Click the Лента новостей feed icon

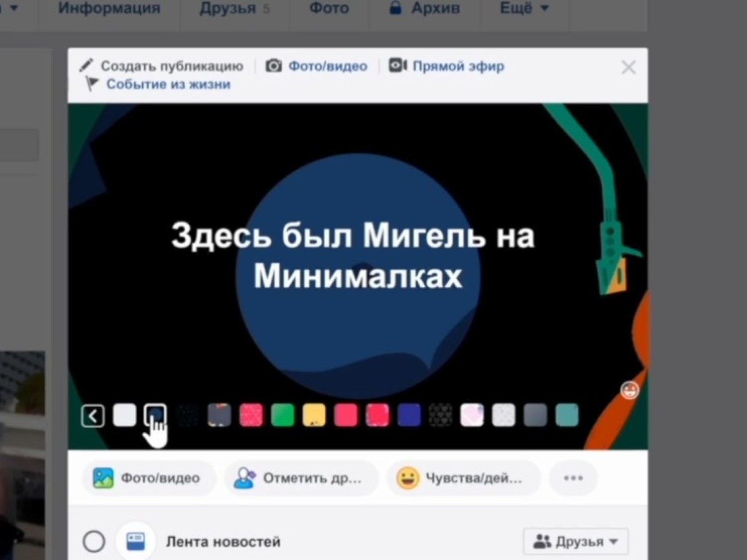click(x=135, y=541)
